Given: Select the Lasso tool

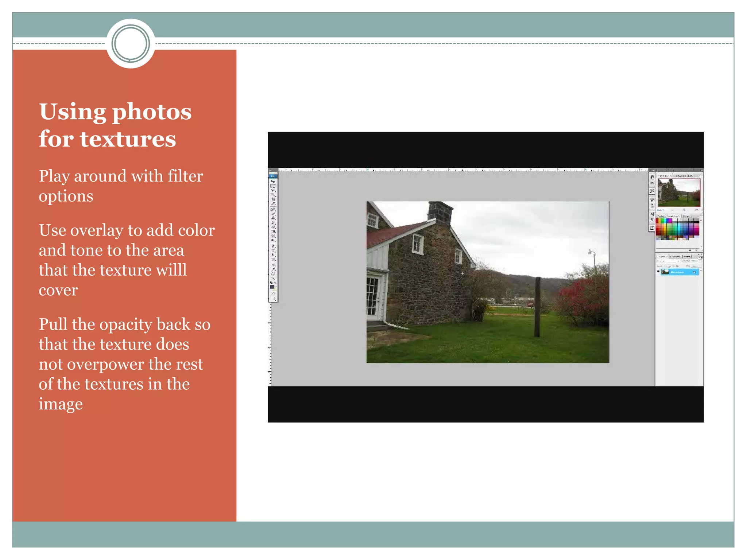Looking at the screenshot, I should [273, 190].
